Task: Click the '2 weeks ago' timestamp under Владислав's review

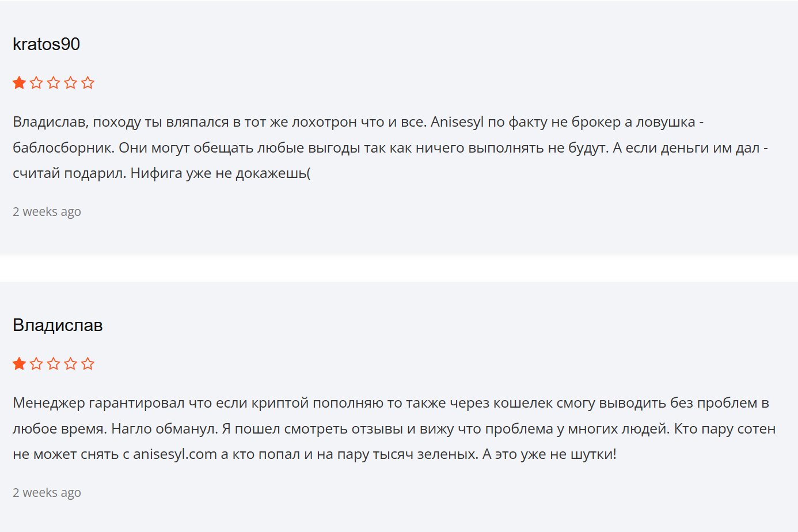Action: (x=47, y=493)
